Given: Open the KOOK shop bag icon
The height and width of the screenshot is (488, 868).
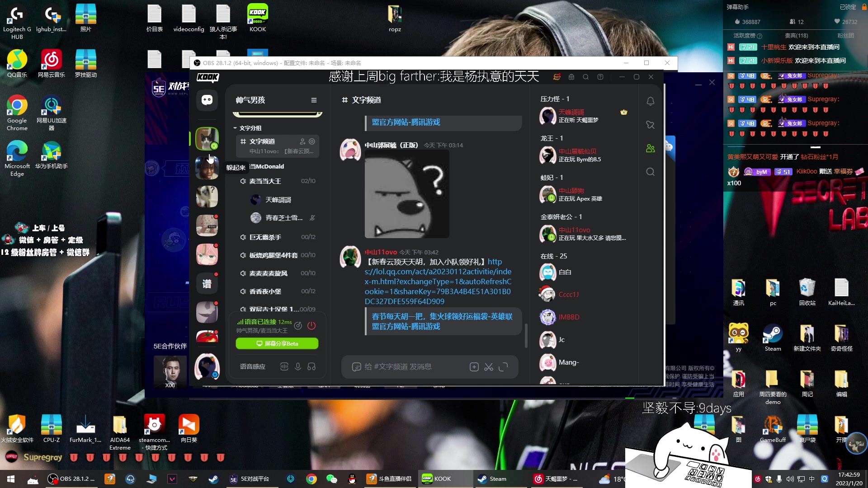Looking at the screenshot, I should click(x=571, y=77).
